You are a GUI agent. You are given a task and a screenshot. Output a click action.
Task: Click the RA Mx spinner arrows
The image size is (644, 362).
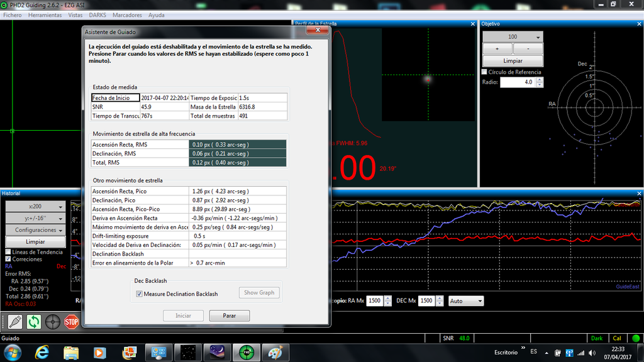[x=387, y=301]
